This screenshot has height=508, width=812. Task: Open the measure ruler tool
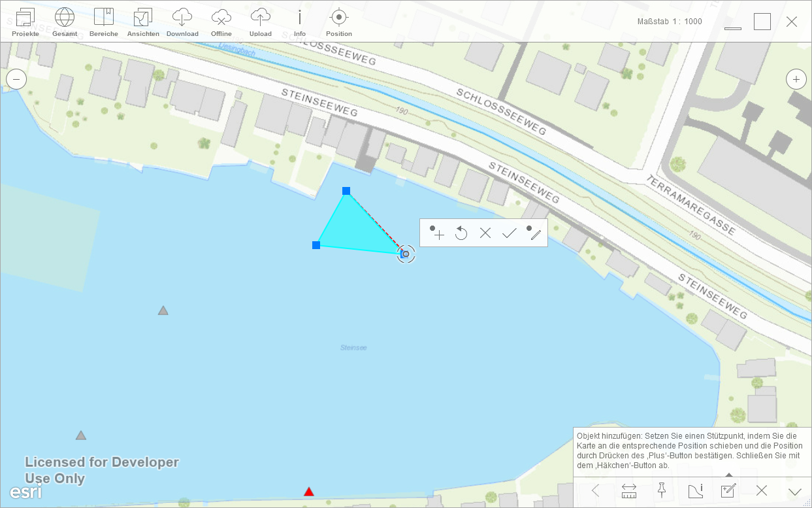629,490
